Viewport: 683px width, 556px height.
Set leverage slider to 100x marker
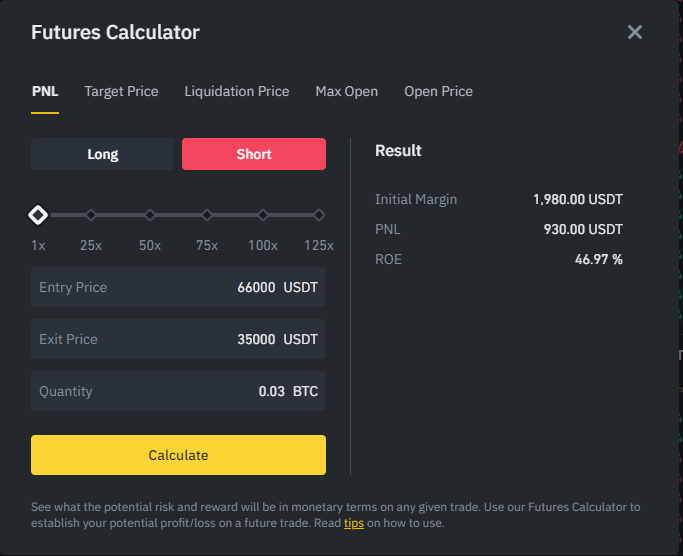pos(263,215)
